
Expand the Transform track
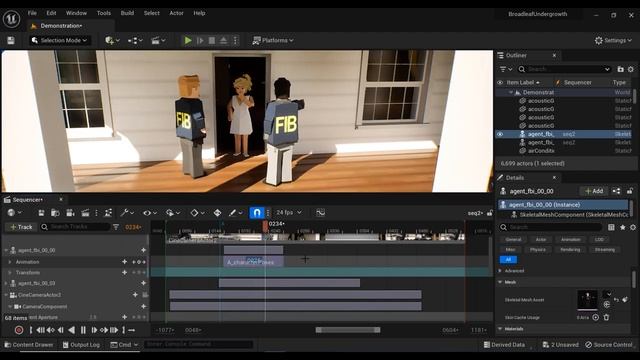point(10,273)
